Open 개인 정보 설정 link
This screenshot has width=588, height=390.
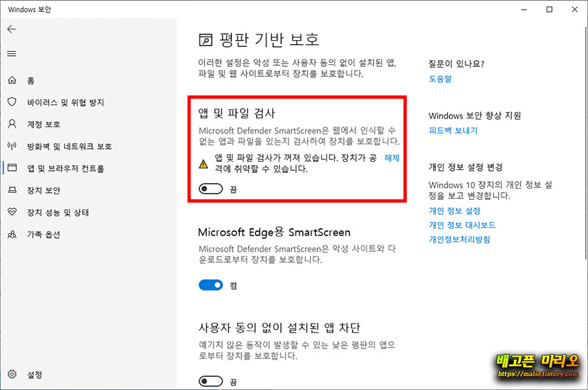[454, 211]
